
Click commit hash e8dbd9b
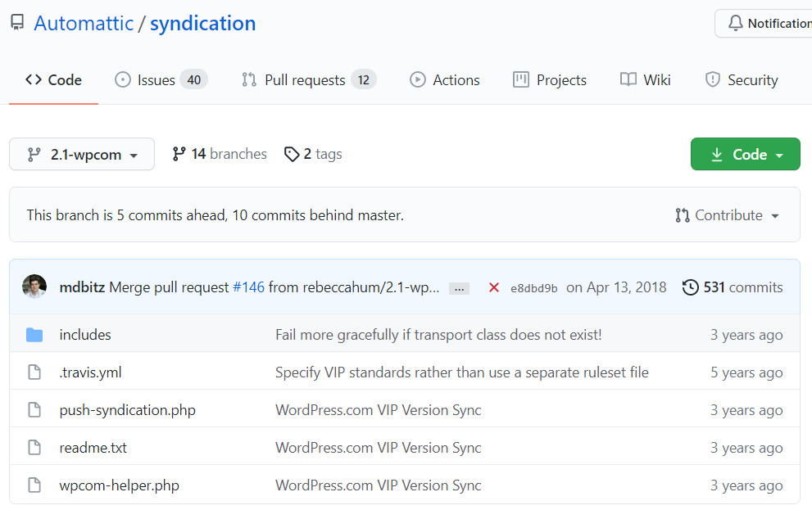533,288
